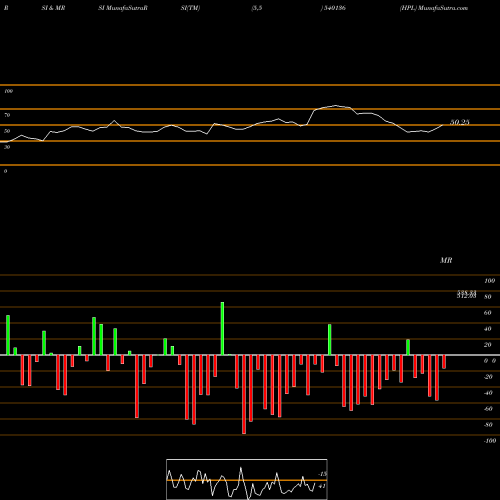Click the MR axis label 20
This screenshot has height=500, width=500.
click(488, 345)
